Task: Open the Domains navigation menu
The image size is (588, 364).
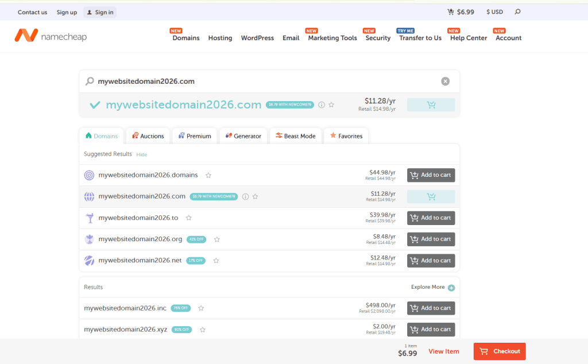Action: [185, 38]
